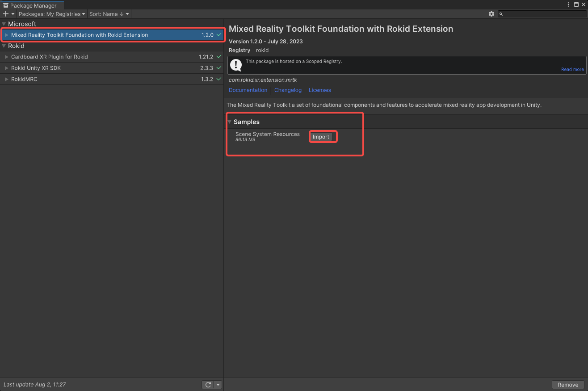Collapse the Microsoft group

tap(4, 24)
